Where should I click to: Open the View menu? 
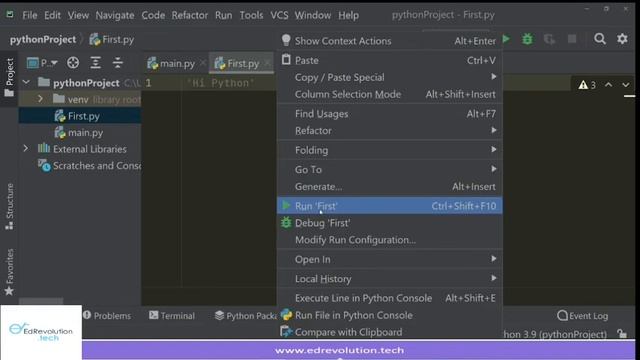[78, 15]
